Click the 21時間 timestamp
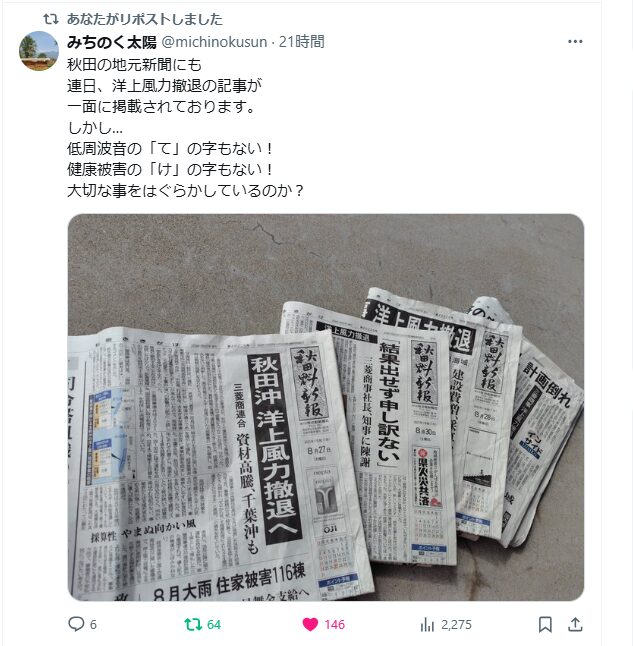 (x=302, y=42)
